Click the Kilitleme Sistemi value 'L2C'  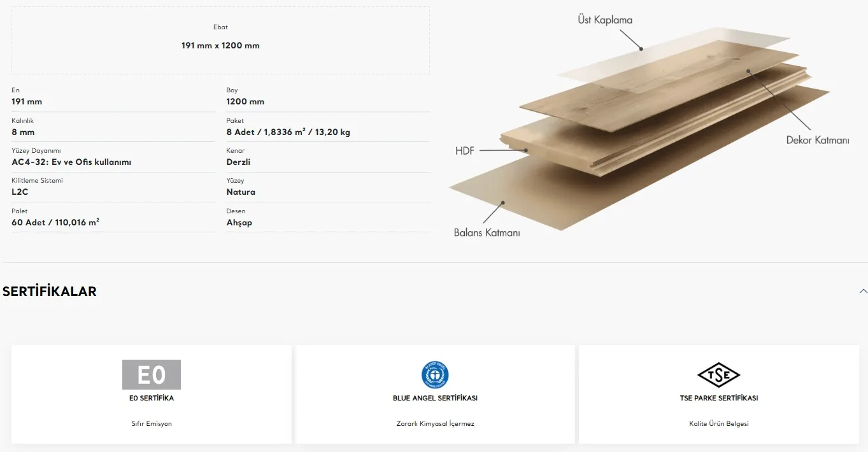pyautogui.click(x=20, y=192)
